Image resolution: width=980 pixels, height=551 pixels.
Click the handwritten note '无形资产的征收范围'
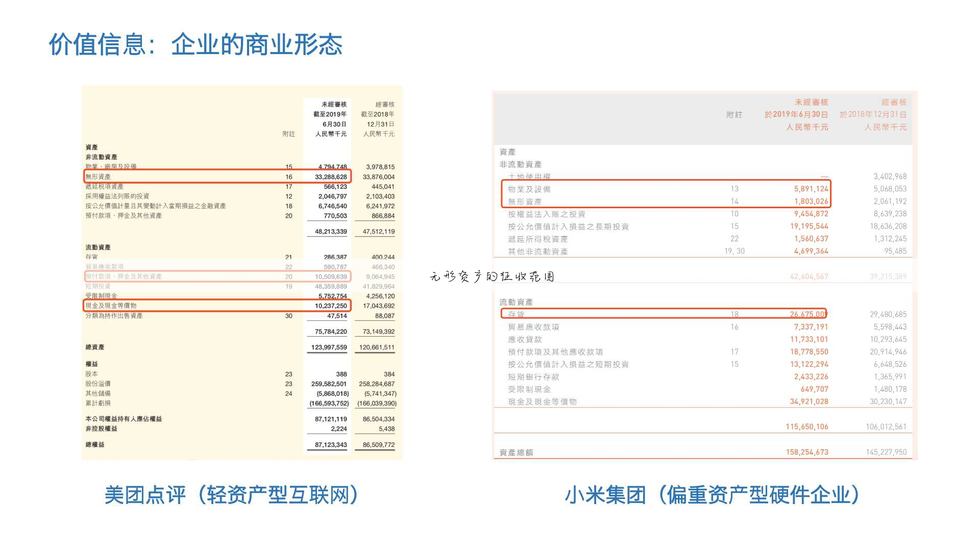(492, 277)
